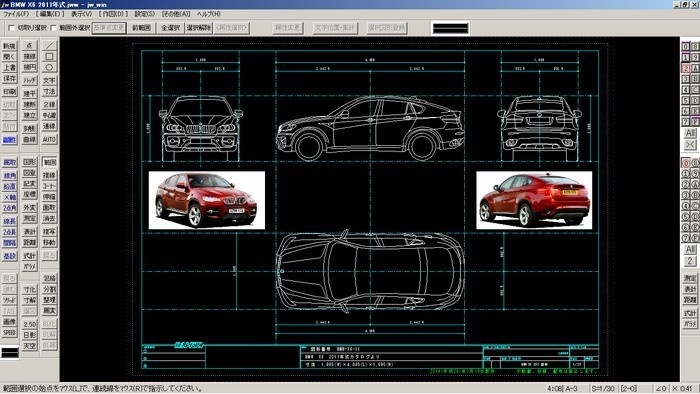The image size is (700, 394).
Task: Click the 前範囲 previous range button
Action: pos(142,28)
